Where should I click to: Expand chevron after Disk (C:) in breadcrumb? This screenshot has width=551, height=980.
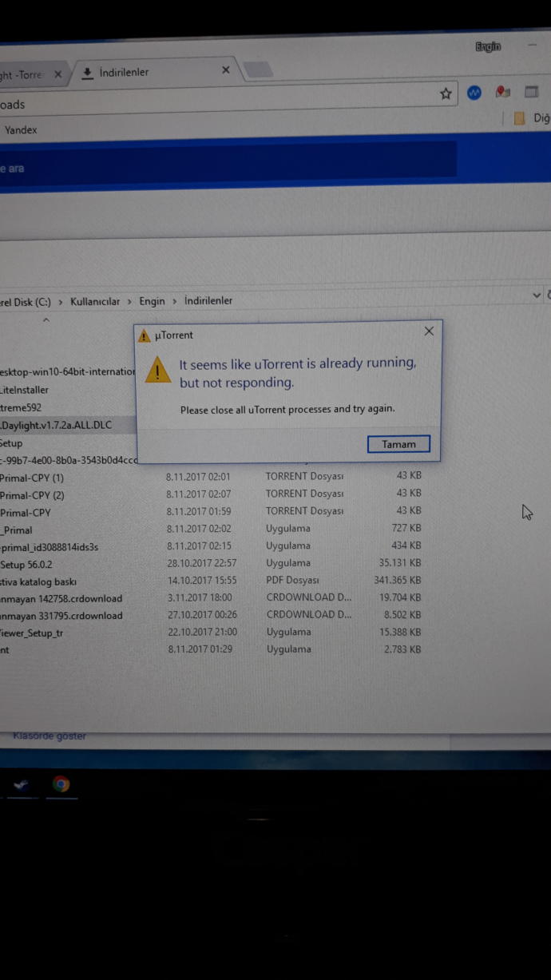click(61, 302)
